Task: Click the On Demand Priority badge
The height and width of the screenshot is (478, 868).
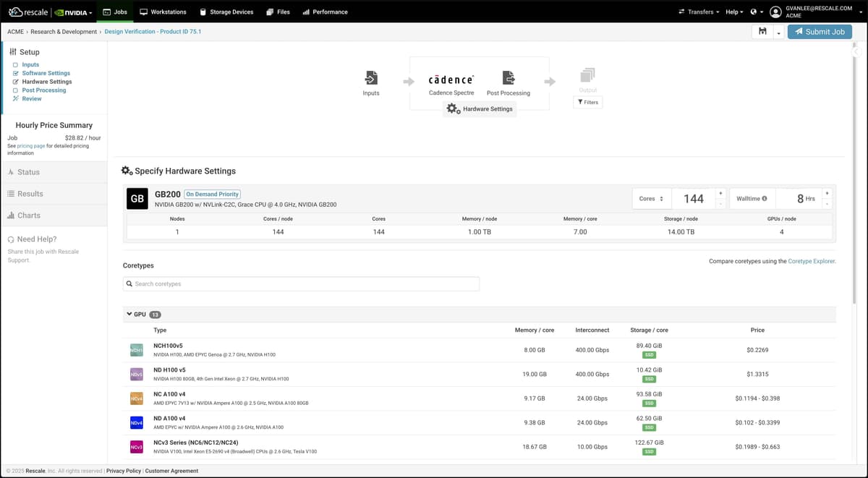Action: (x=213, y=195)
